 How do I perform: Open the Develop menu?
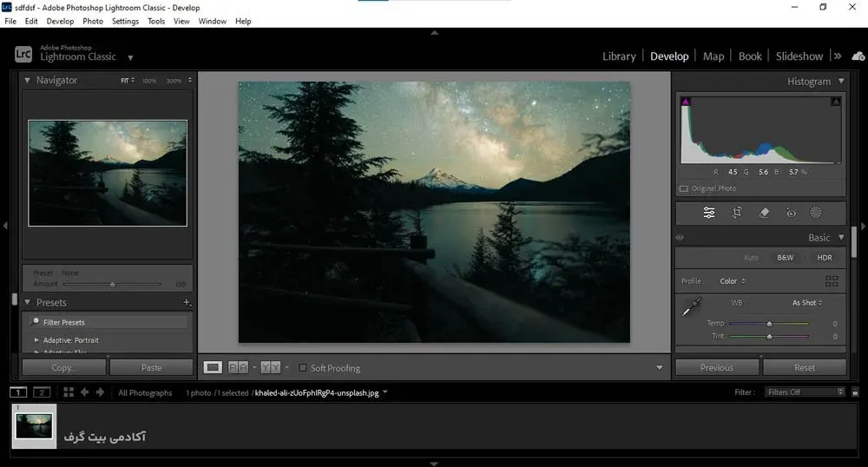[60, 21]
